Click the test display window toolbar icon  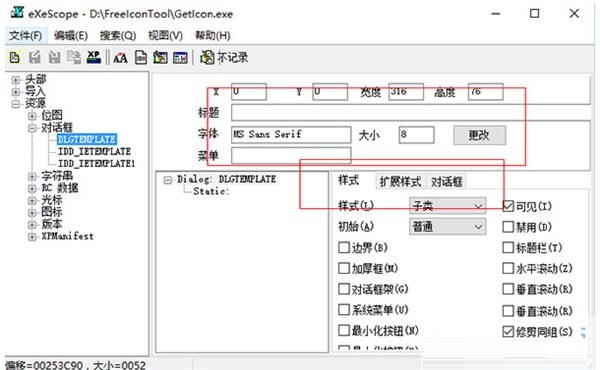pyautogui.click(x=180, y=58)
